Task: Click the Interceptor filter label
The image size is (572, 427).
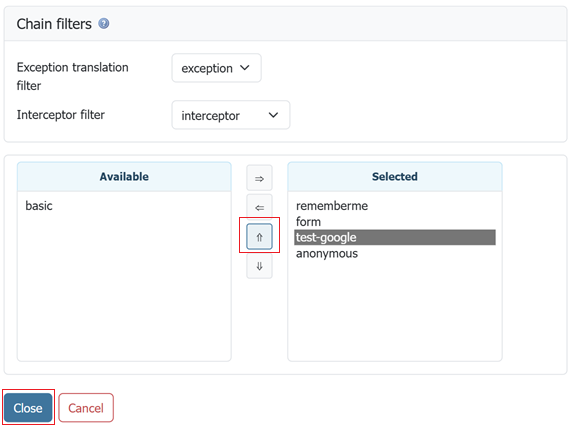Action: click(61, 115)
